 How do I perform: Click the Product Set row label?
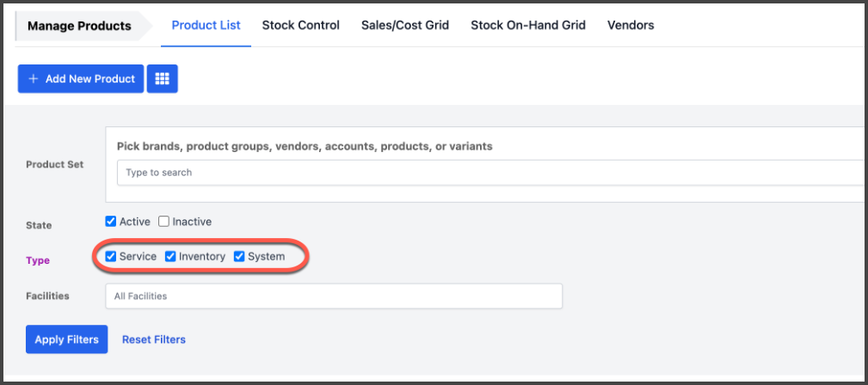pyautogui.click(x=55, y=164)
